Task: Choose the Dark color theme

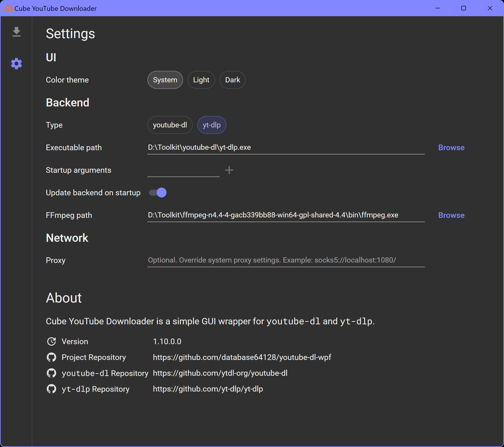Action: [x=232, y=80]
